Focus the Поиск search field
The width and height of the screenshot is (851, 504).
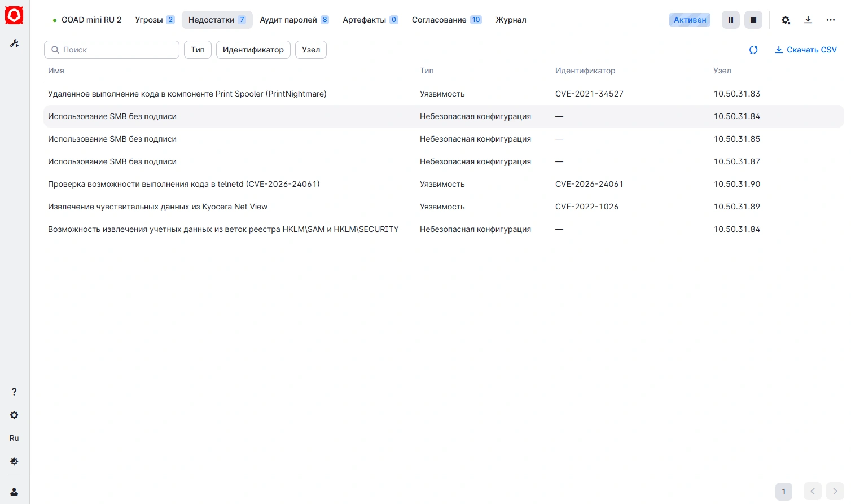(x=112, y=50)
